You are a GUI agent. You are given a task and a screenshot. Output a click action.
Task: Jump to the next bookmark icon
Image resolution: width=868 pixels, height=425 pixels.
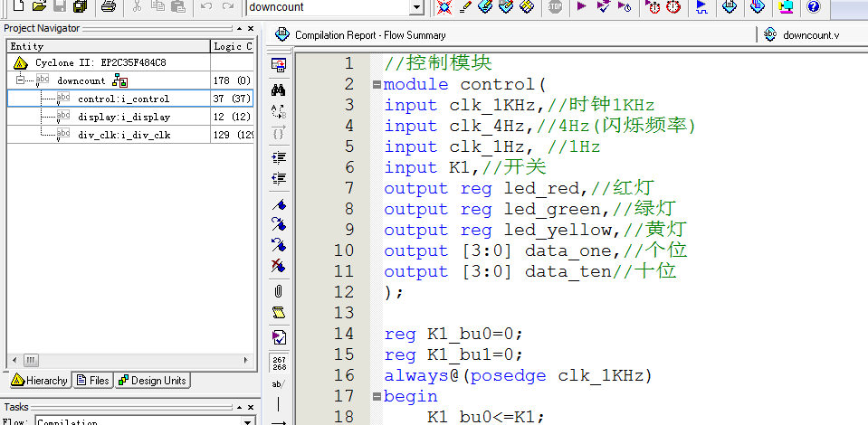[x=279, y=224]
